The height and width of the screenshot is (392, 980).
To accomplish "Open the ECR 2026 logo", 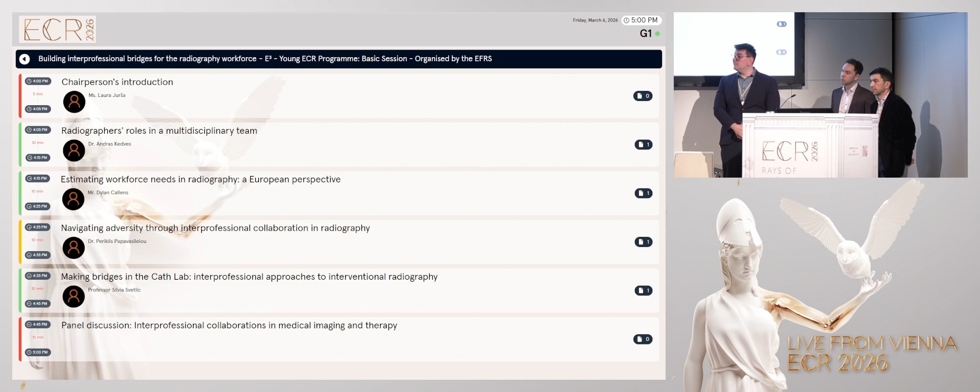I will [x=58, y=29].
